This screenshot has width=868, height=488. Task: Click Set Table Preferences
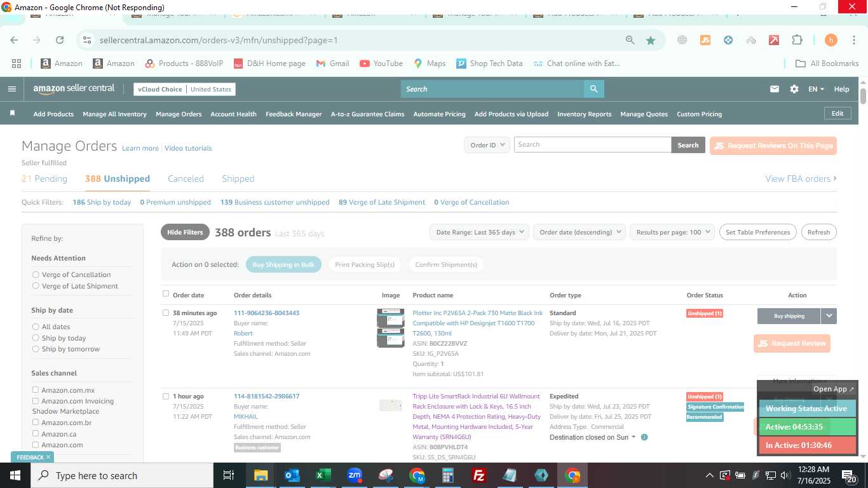[x=757, y=232]
